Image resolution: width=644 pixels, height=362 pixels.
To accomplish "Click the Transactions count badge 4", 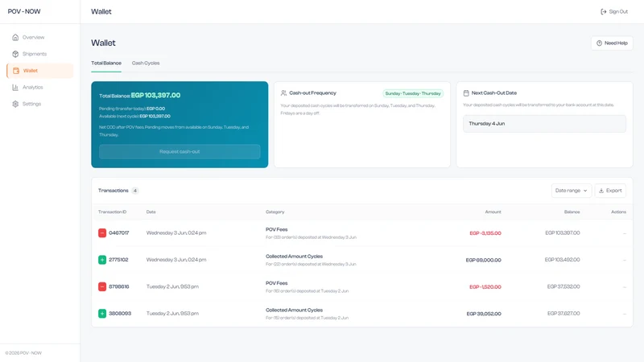I will click(135, 191).
